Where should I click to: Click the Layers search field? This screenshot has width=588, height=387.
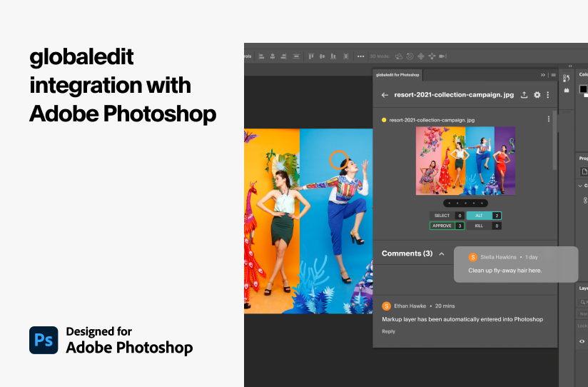coord(582,302)
